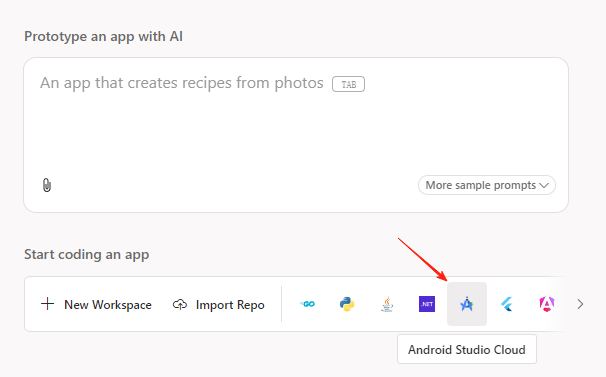Select the Go template icon
Screen dimensions: 606x377
pyautogui.click(x=308, y=304)
